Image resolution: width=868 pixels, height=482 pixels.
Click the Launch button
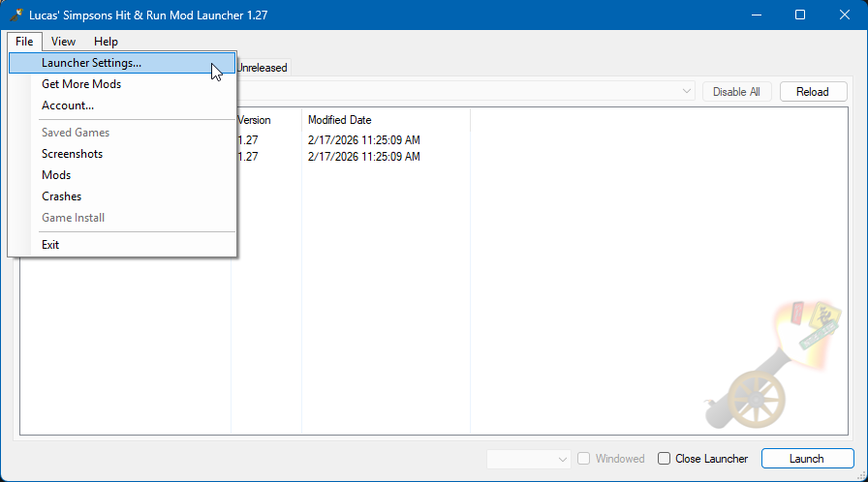click(x=807, y=458)
